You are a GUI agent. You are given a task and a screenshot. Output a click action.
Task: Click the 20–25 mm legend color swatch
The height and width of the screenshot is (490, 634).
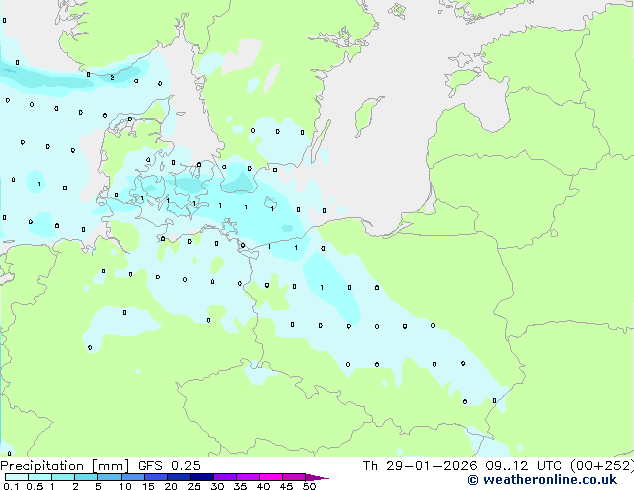click(179, 477)
